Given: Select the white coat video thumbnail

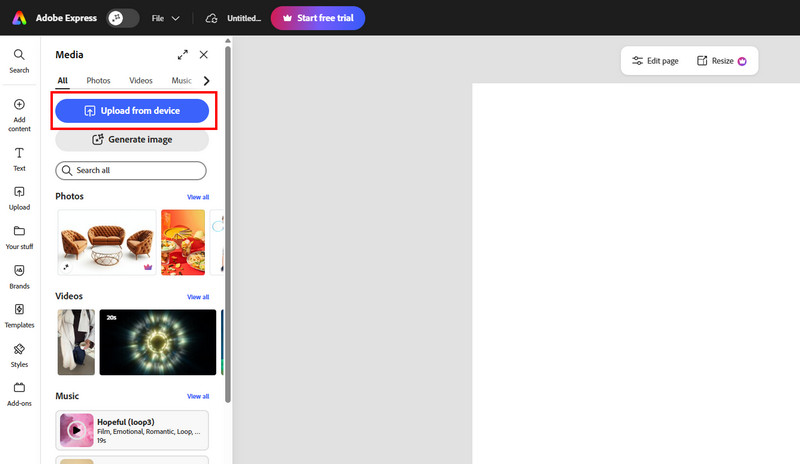Looking at the screenshot, I should coord(76,342).
